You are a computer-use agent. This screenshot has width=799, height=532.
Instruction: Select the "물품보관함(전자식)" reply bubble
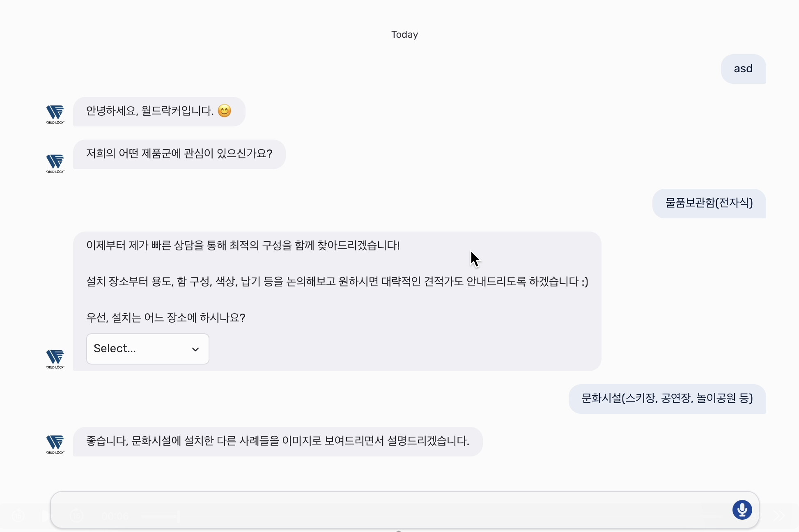[709, 203]
